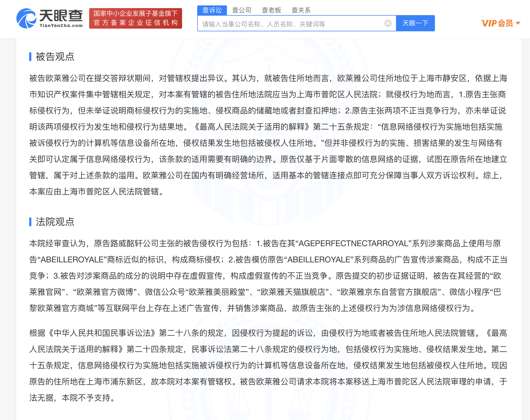Click the line starting with 黎欧莱雅官方商城

tap(253, 308)
